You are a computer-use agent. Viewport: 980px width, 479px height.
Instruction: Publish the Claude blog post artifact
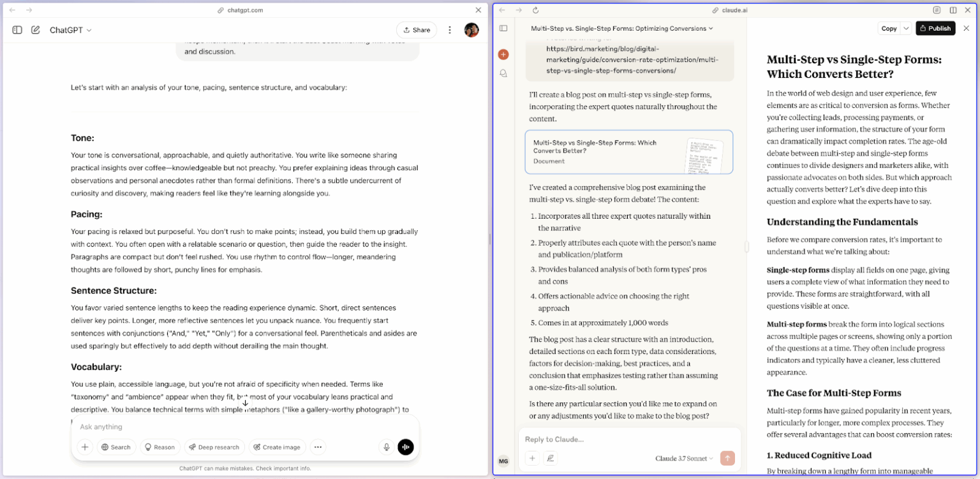tap(935, 28)
